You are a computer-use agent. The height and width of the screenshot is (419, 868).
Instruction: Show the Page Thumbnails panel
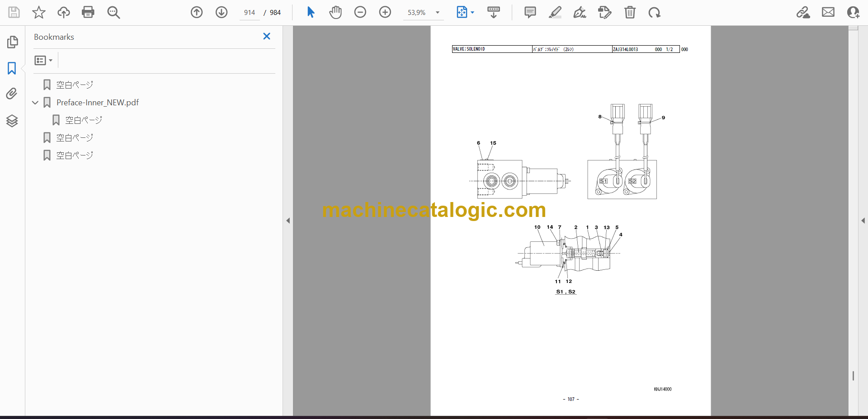[12, 42]
